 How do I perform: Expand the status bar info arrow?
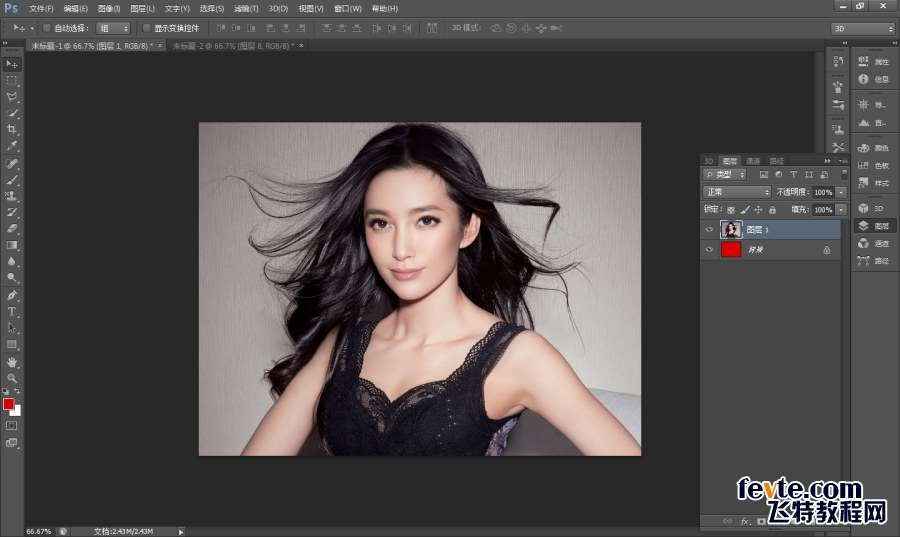[181, 532]
